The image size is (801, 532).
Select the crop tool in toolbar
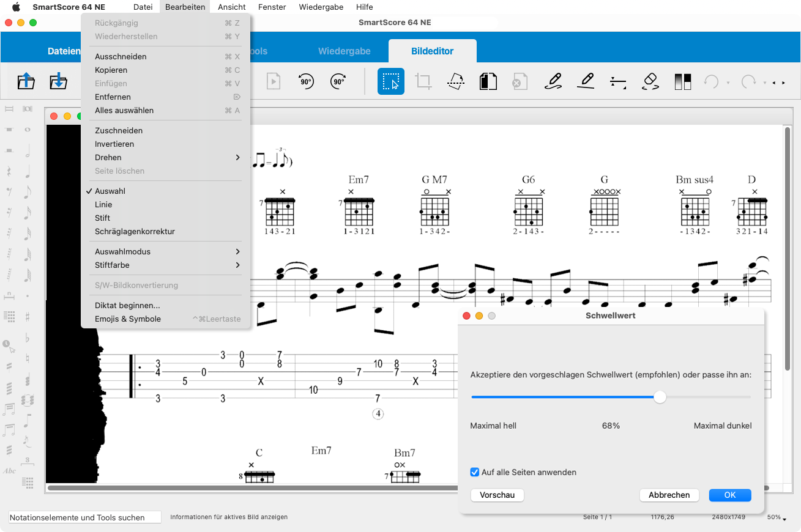(423, 81)
